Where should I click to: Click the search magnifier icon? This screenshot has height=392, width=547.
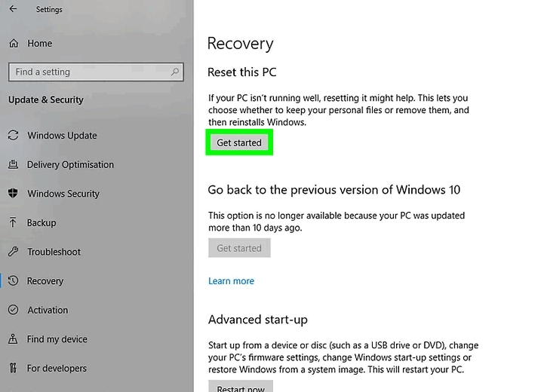(x=175, y=72)
